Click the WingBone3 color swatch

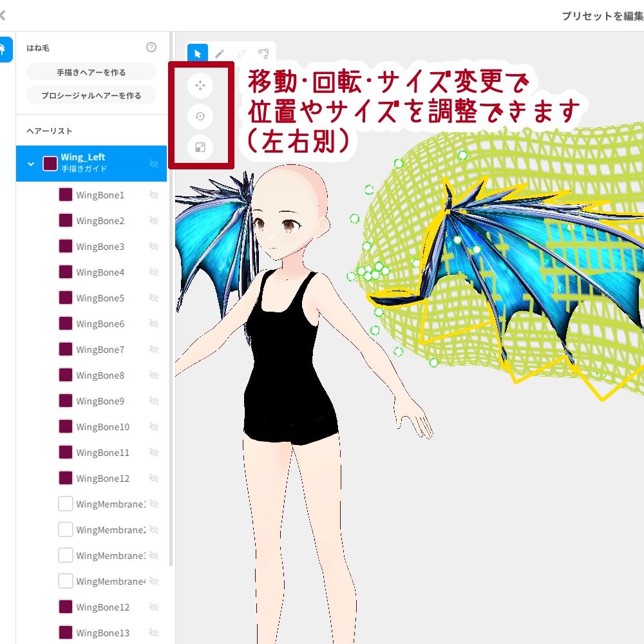pos(65,246)
